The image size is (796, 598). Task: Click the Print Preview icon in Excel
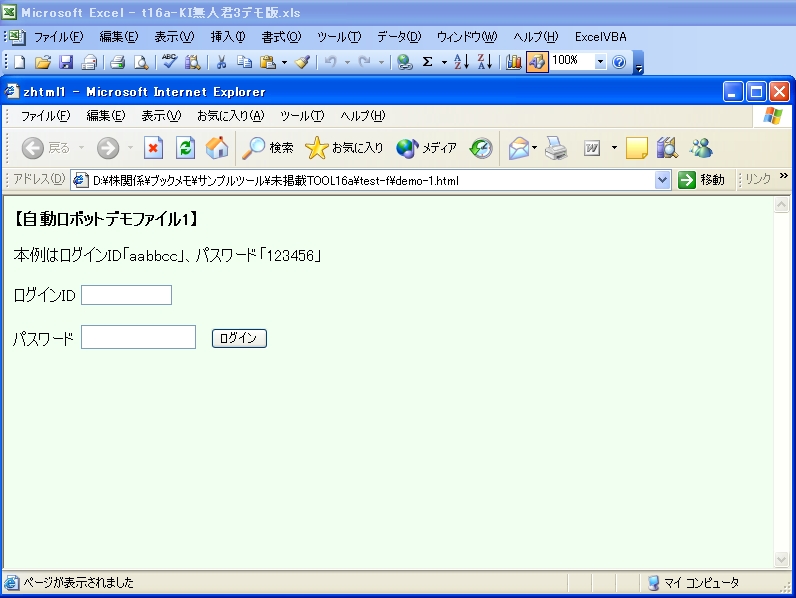click(x=141, y=62)
